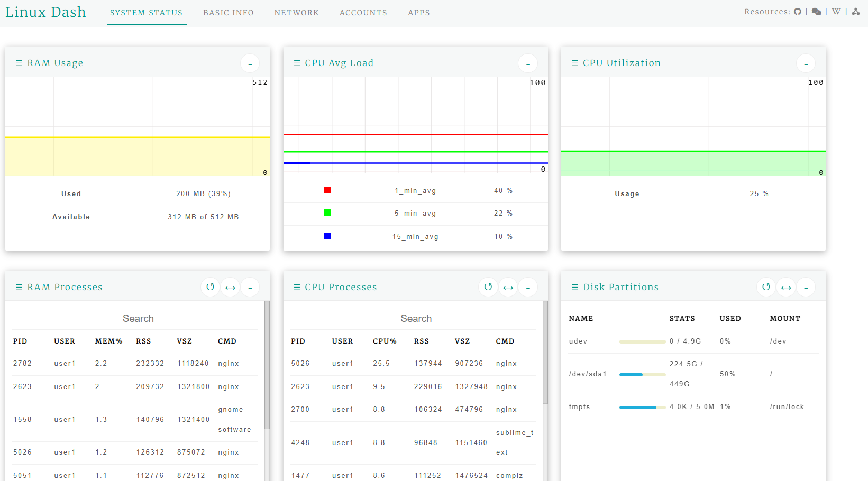This screenshot has width=868, height=481.
Task: Click the red 1_min_avg legend swatch
Action: coord(327,190)
